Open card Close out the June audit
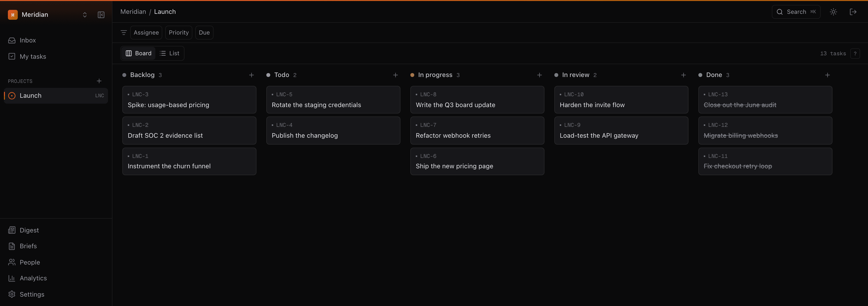This screenshot has width=868, height=306. coord(765,99)
